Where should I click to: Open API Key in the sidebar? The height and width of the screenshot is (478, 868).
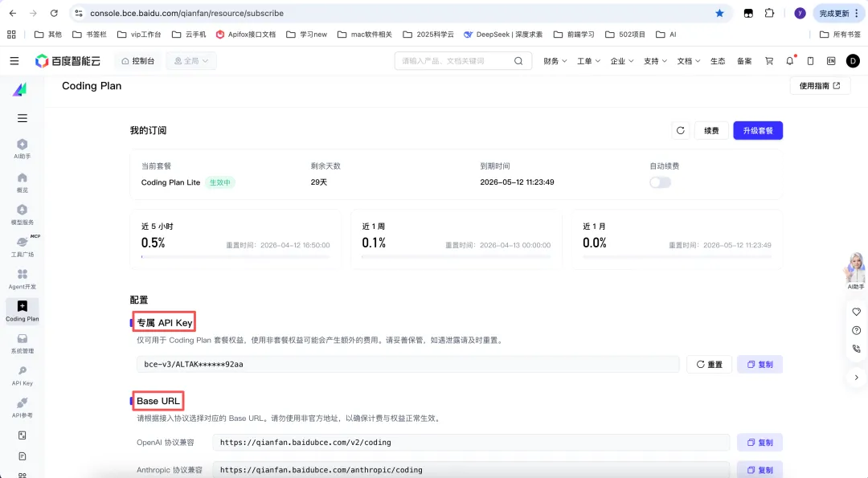point(23,375)
